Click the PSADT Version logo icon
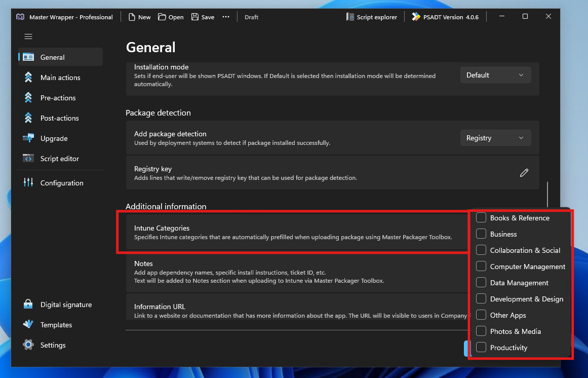The height and width of the screenshot is (378, 588). coord(416,17)
